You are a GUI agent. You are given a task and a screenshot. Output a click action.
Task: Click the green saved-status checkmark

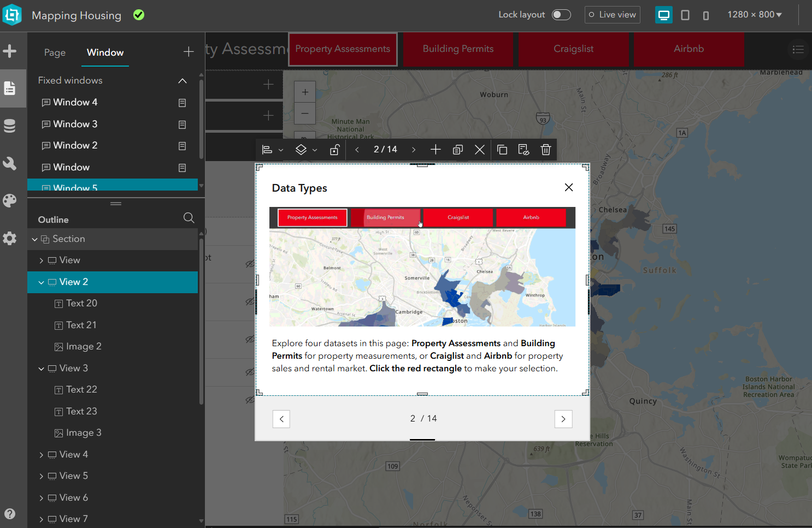pyautogui.click(x=139, y=15)
